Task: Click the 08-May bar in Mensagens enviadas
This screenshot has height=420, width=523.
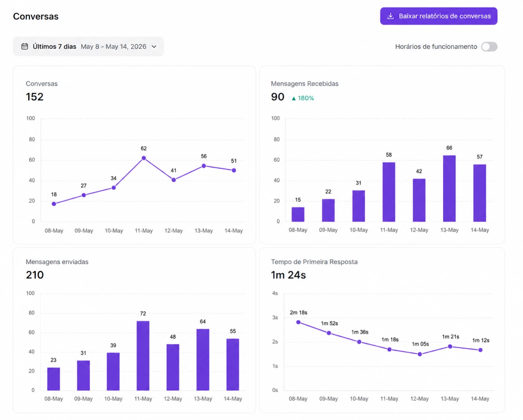Action: pyautogui.click(x=53, y=379)
